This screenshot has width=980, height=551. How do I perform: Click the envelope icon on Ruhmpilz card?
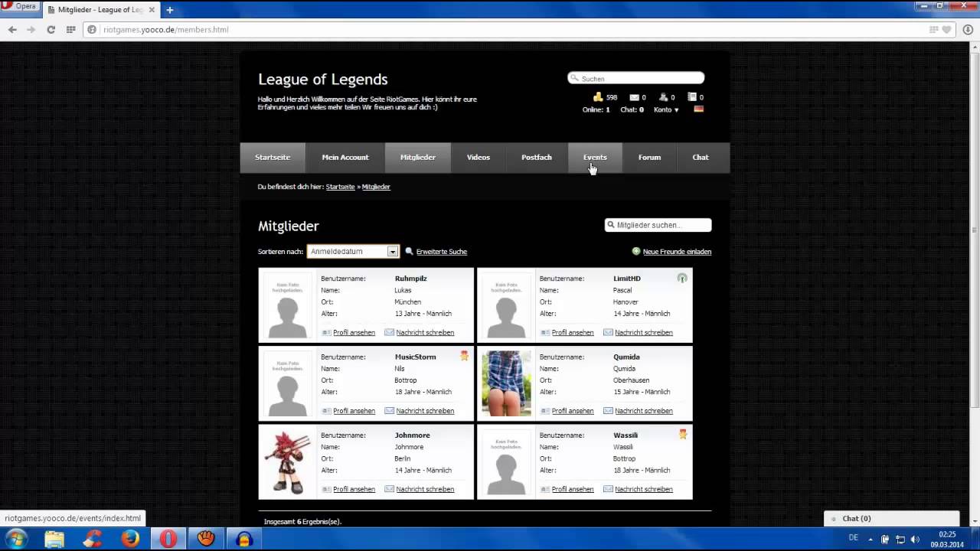coord(389,332)
